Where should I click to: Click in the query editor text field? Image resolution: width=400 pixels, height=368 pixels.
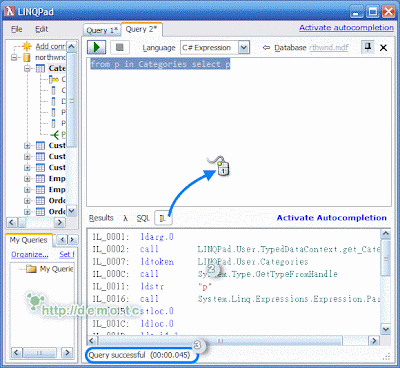tap(239, 132)
